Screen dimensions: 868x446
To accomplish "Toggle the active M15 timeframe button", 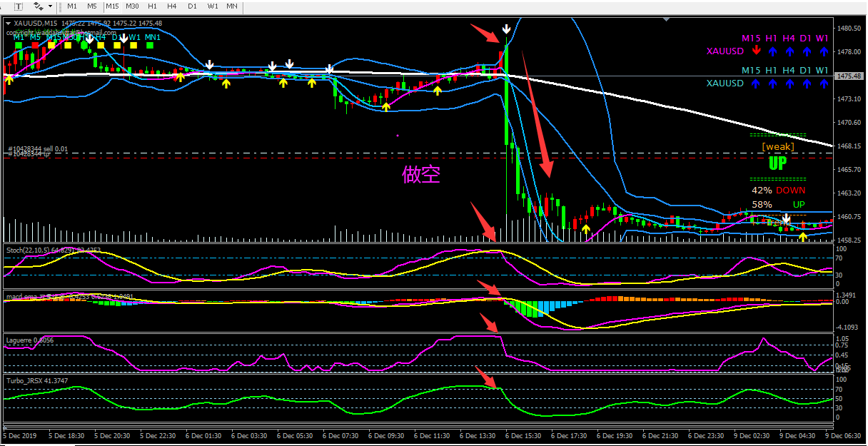I will [112, 6].
